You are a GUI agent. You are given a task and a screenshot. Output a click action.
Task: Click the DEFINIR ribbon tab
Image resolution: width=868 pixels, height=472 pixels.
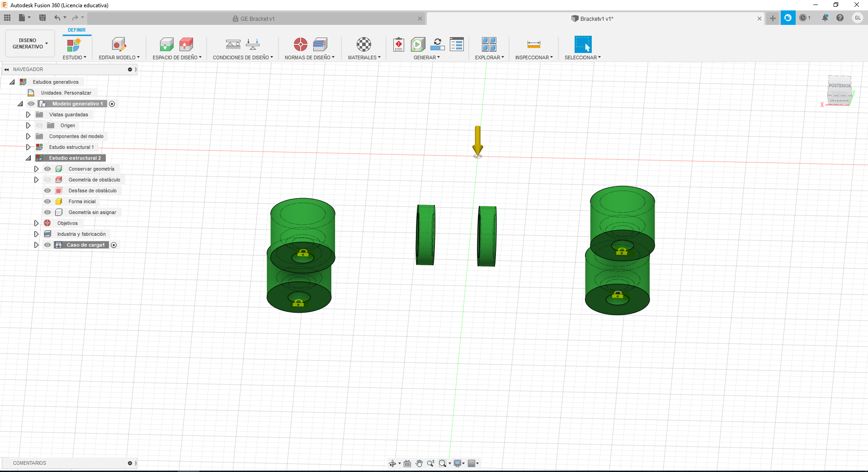76,30
